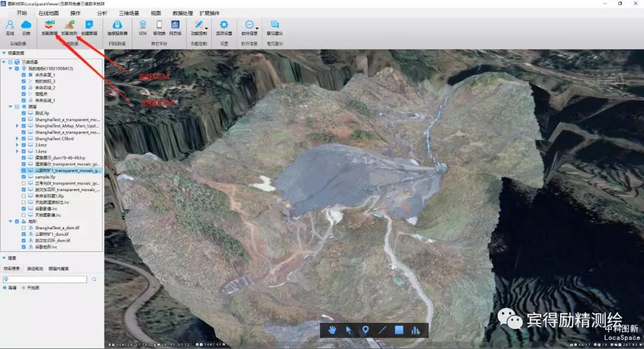Viewport: 644px width, 349px height.
Task: Switch to the 数据处理 ribbon tab
Action: (x=182, y=13)
